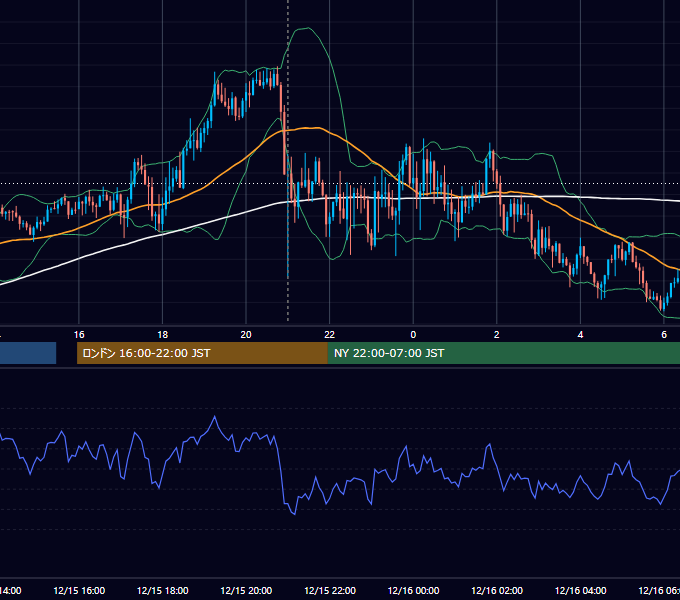Select the ロンドン 16:00-22:00 JST session bar
This screenshot has height=600, width=680.
click(202, 353)
